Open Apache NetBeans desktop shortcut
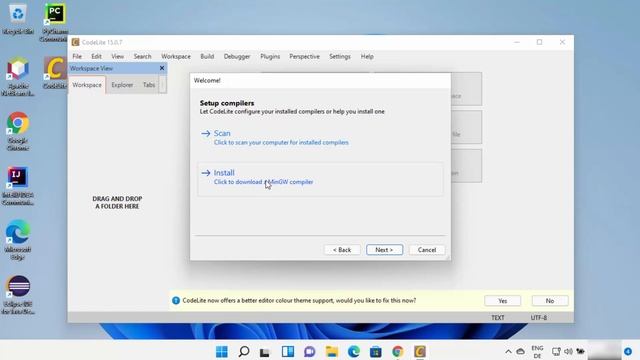Image resolution: width=640 pixels, height=360 pixels. [18, 77]
